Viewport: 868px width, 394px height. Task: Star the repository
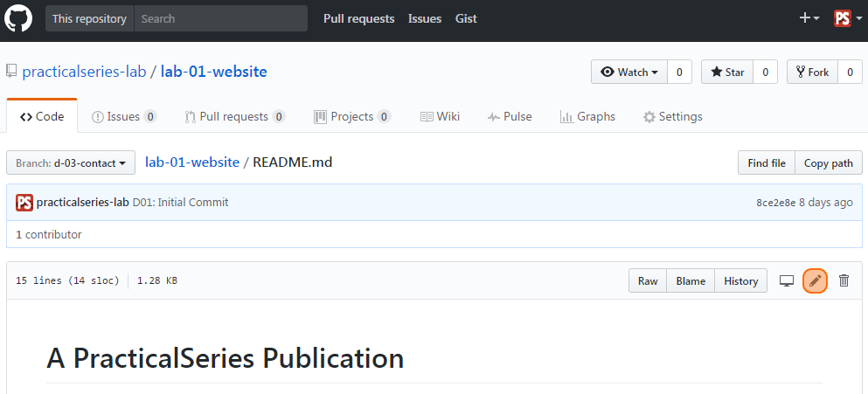click(x=727, y=72)
